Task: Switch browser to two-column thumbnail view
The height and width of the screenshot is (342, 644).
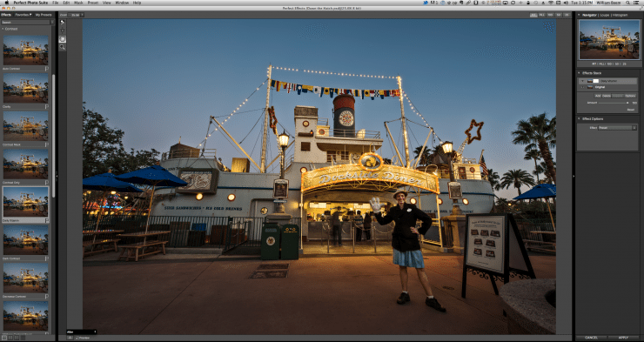Action: [x=10, y=338]
